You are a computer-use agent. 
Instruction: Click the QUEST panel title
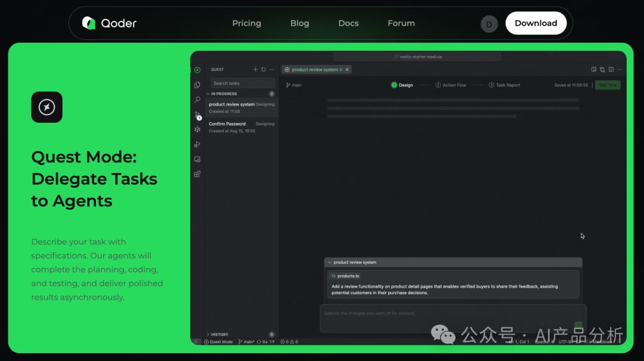click(x=217, y=70)
